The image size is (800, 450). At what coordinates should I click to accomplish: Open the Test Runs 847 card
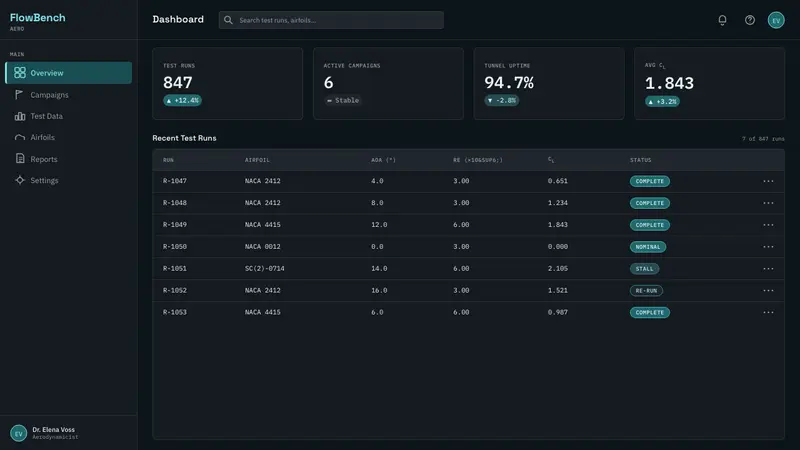coord(228,84)
